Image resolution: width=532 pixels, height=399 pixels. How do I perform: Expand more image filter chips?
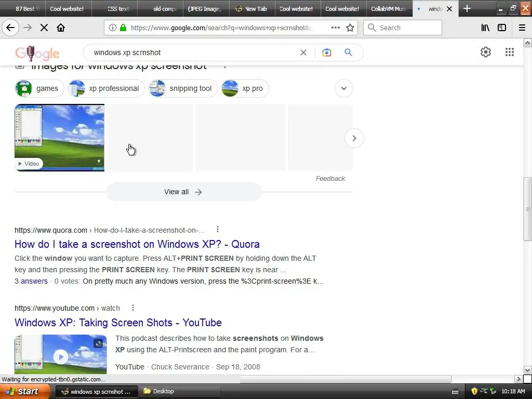[344, 88]
